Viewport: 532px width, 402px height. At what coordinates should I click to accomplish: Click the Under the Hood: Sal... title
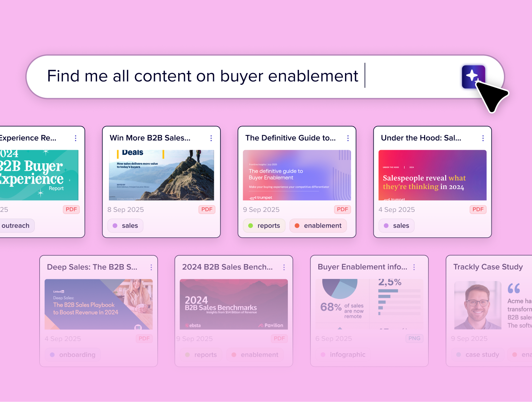[421, 138]
